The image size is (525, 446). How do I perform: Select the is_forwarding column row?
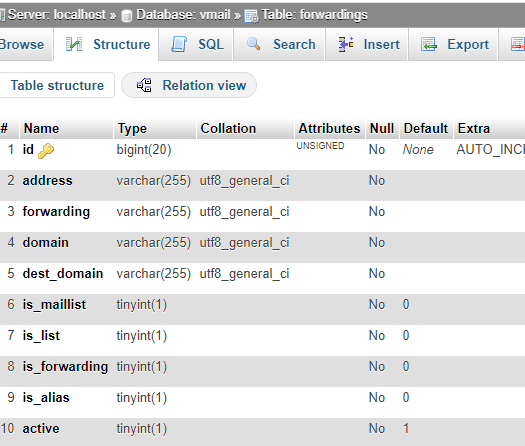(262, 367)
